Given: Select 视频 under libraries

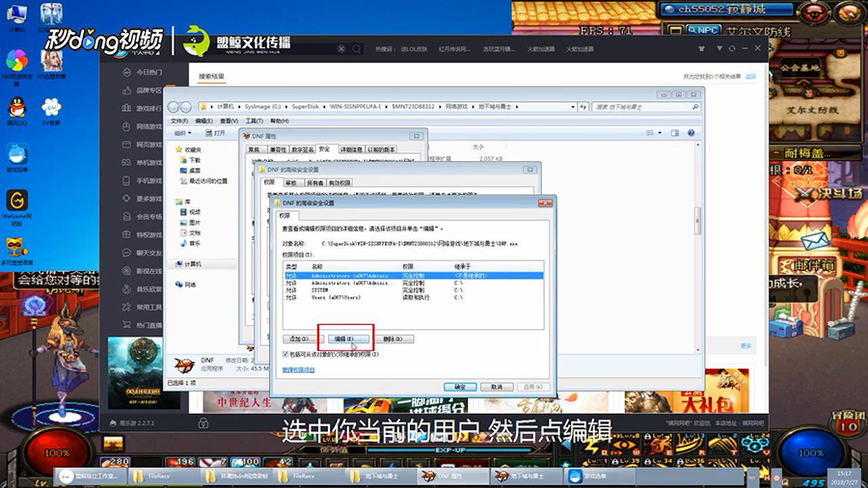Looking at the screenshot, I should [190, 212].
